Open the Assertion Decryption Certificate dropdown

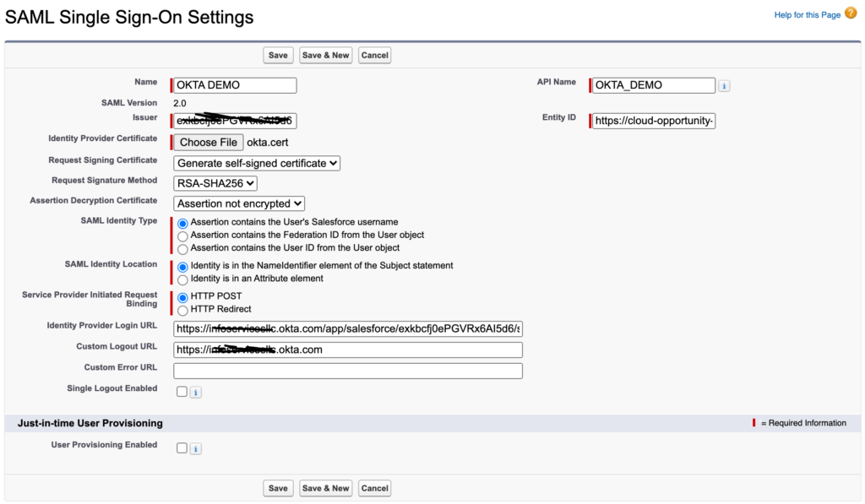pos(239,203)
